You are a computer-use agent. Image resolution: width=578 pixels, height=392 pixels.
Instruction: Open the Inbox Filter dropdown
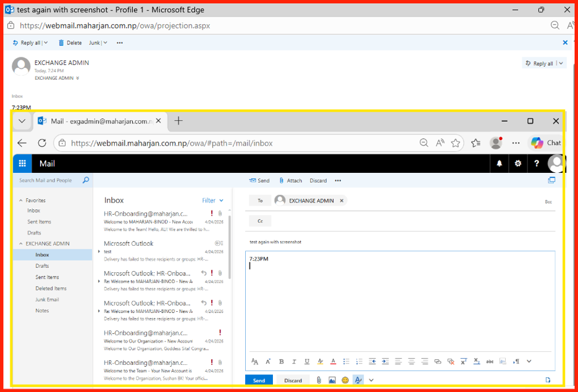click(212, 201)
